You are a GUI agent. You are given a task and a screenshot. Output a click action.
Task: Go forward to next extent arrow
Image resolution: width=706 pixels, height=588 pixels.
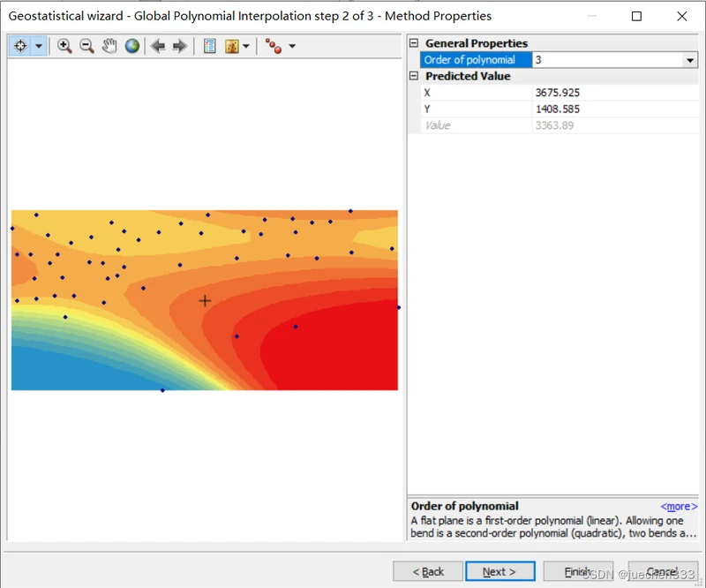click(x=180, y=46)
